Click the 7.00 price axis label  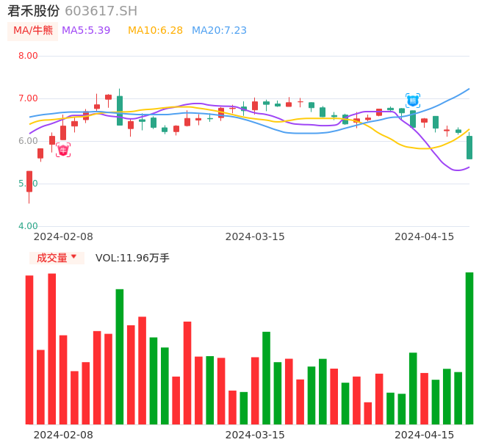point(28,98)
